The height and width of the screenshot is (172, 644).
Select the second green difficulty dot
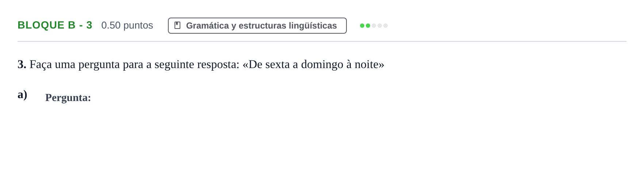(x=368, y=26)
